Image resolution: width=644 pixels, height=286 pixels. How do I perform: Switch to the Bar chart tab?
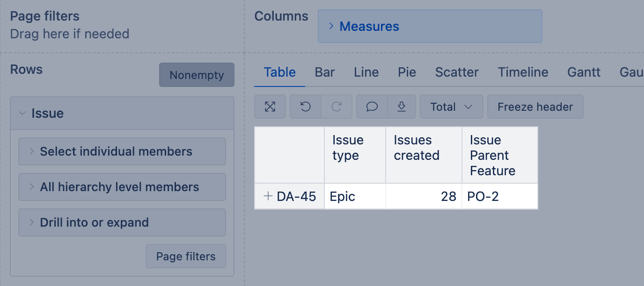[325, 72]
